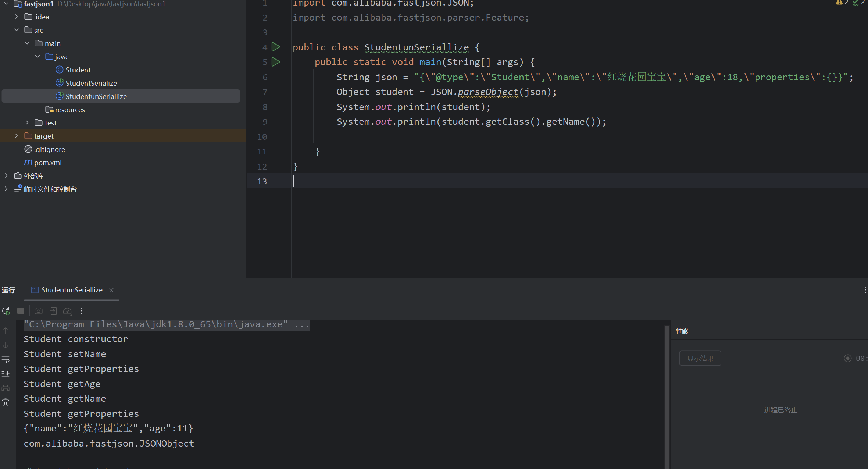The width and height of the screenshot is (868, 469).
Task: Click the profiler gauge icon in run toolbar
Action: pyautogui.click(x=67, y=311)
